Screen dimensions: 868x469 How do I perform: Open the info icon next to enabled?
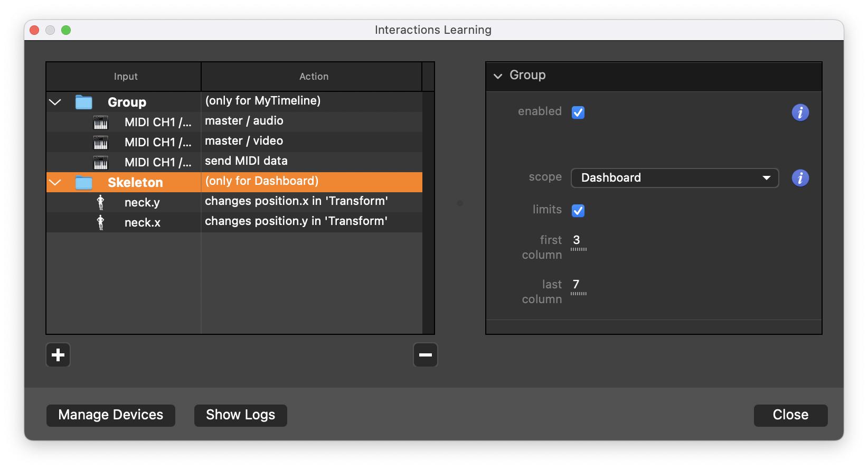(800, 112)
